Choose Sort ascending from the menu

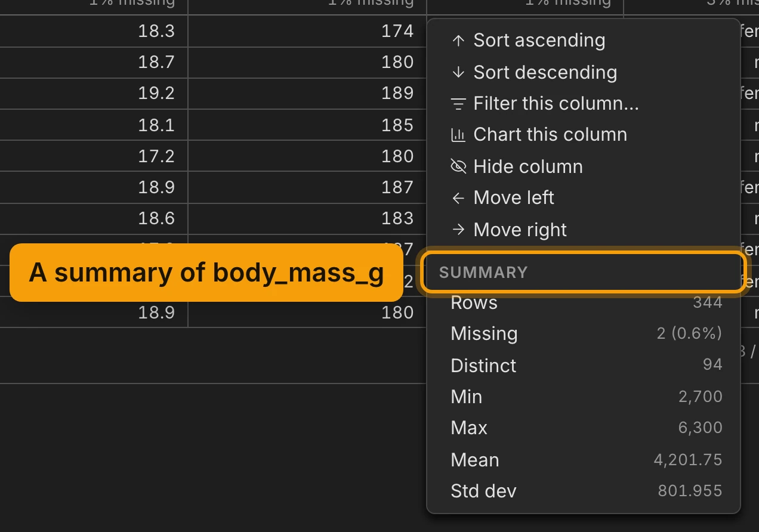(x=584, y=41)
